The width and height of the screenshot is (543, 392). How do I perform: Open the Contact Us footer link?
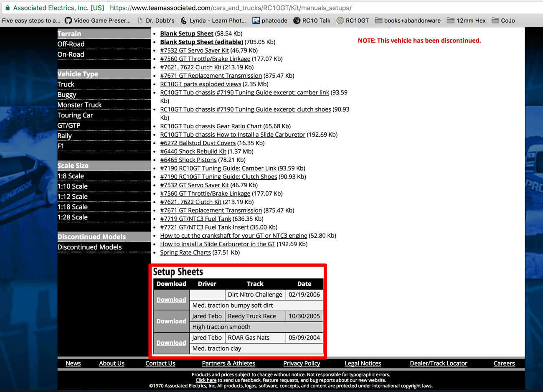pyautogui.click(x=160, y=364)
